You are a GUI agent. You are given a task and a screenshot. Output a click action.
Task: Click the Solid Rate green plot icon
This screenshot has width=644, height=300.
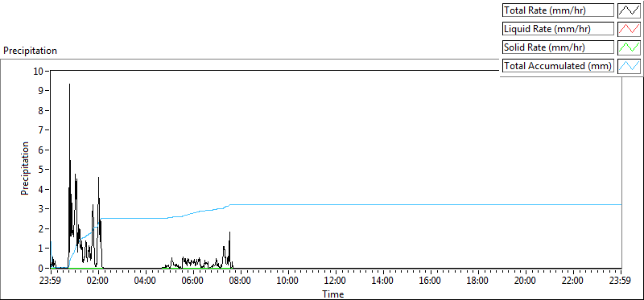[630, 47]
